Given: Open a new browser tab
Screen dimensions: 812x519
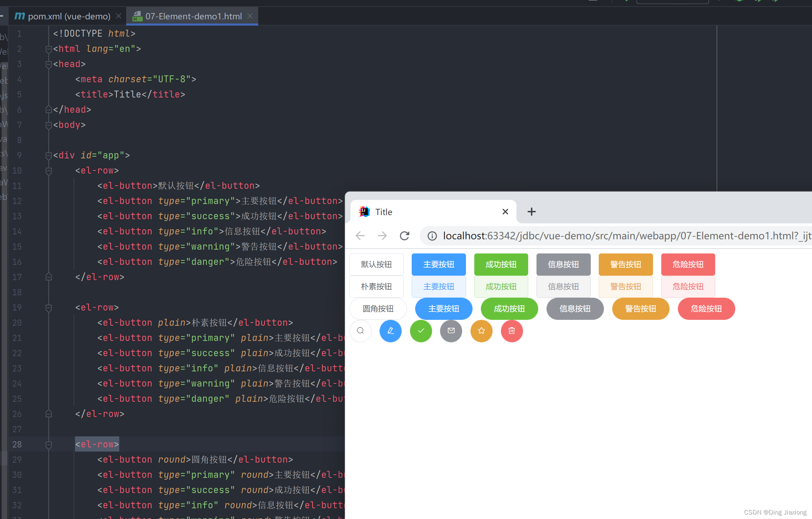Looking at the screenshot, I should [531, 212].
